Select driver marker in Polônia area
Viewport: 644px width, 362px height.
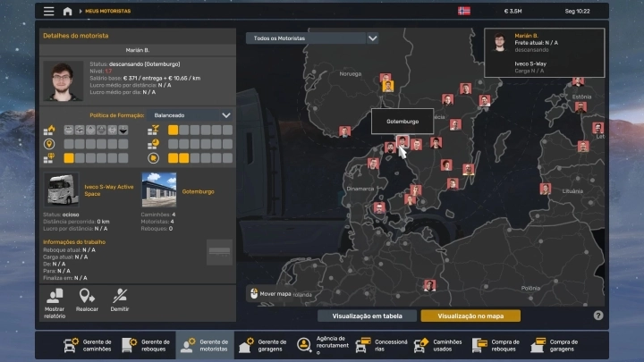(x=429, y=285)
